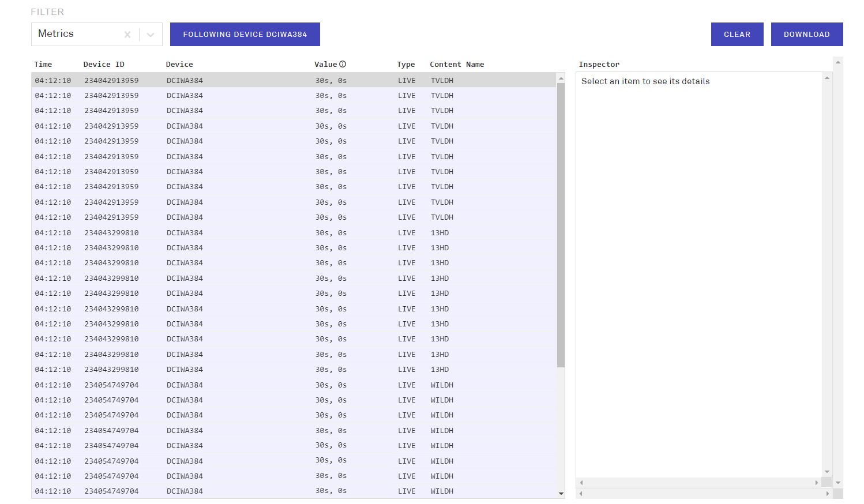This screenshot has width=864, height=504.
Task: Click the Time column header
Action: 43,65
